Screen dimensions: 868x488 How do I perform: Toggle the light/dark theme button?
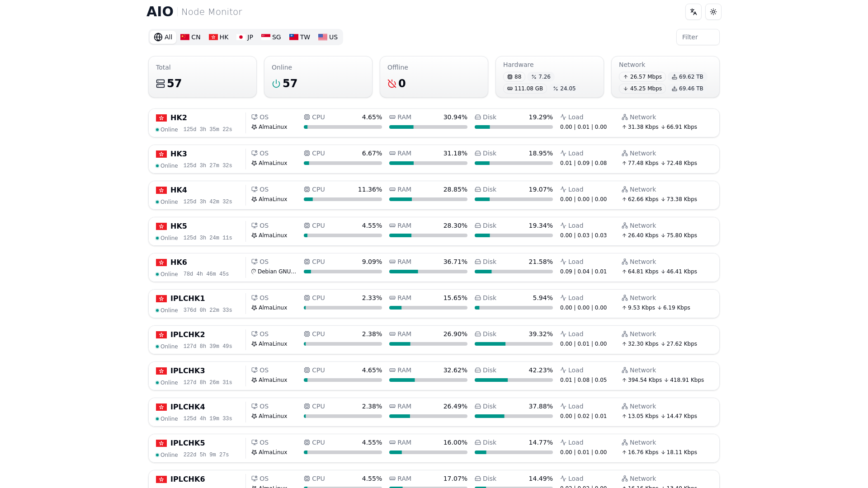point(713,12)
